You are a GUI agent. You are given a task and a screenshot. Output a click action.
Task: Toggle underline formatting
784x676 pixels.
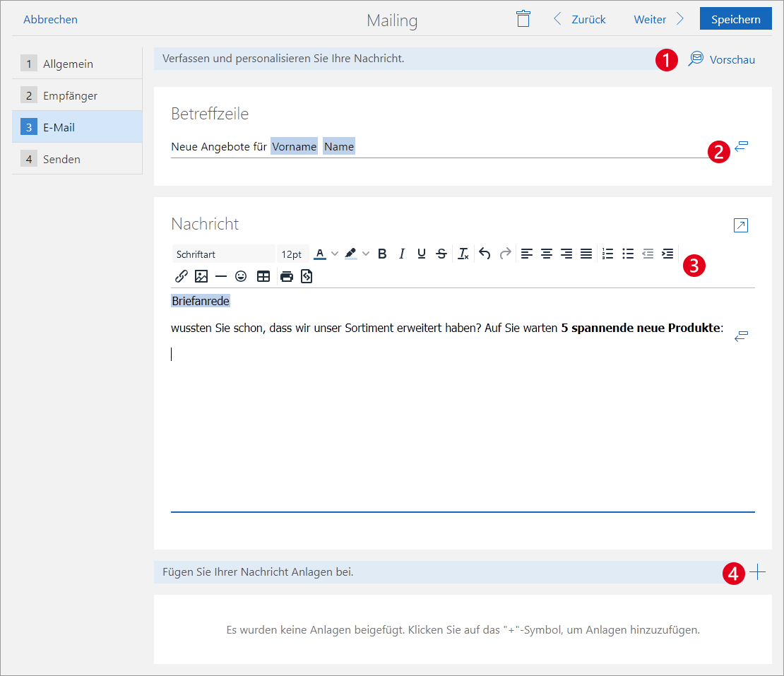(422, 254)
